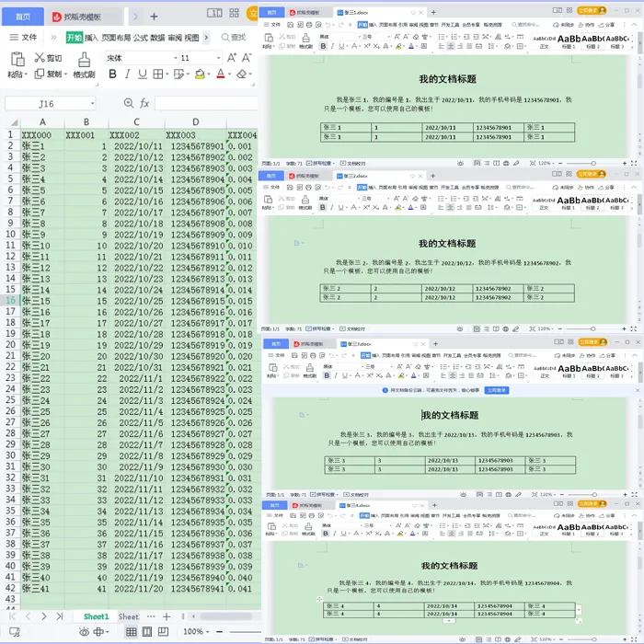This screenshot has width=644, height=644.
Task: Switch to page layout view in the spreadsheet status bar
Action: coord(147,632)
